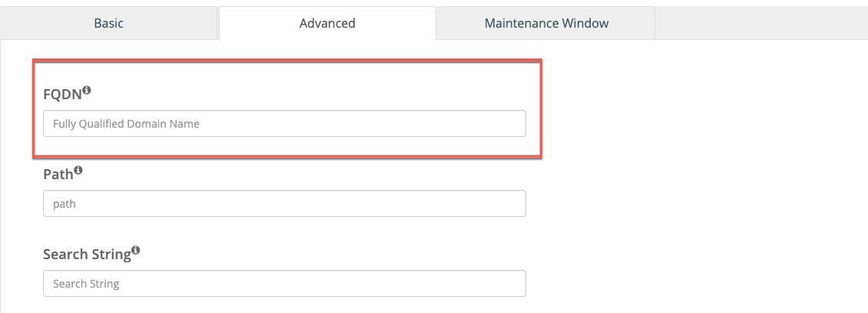Click the empty tab bar area after Maintenance Window
868x313 pixels.
761,23
